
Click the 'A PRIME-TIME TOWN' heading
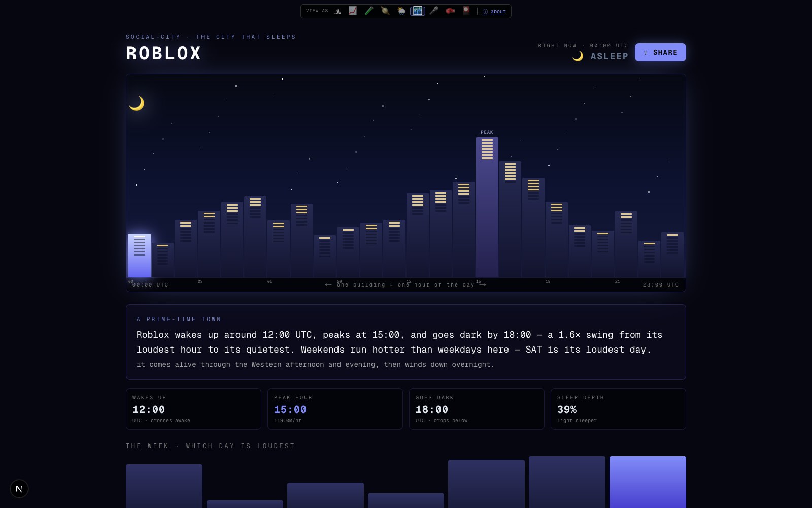point(179,319)
